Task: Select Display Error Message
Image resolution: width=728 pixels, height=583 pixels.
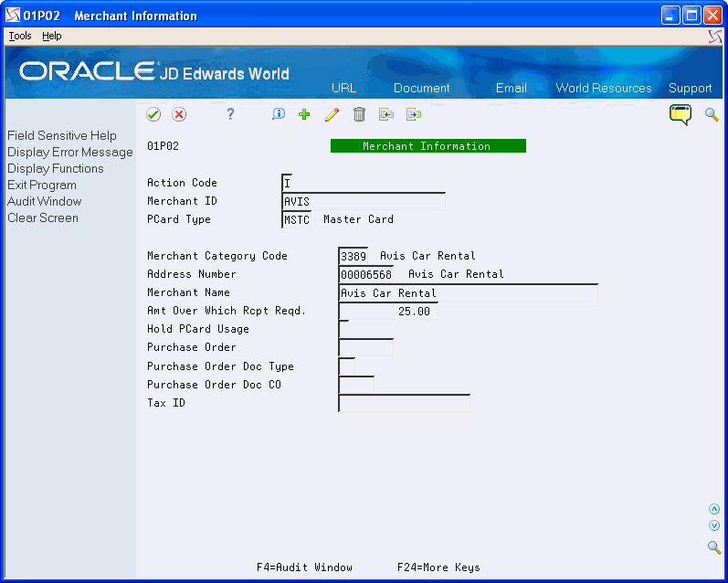Action: pyautogui.click(x=70, y=153)
